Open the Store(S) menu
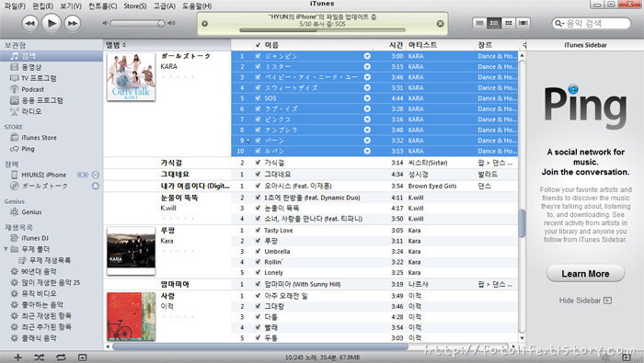The width and height of the screenshot is (644, 363). click(x=135, y=6)
